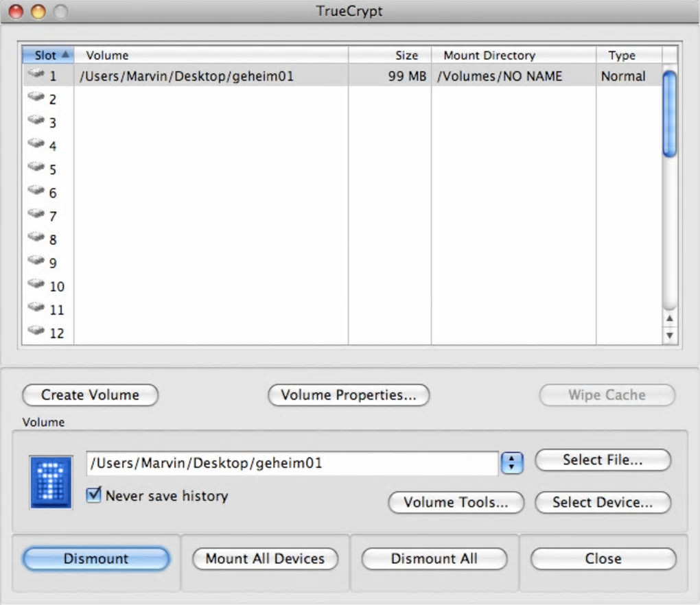The height and width of the screenshot is (605, 700).
Task: Uncheck Never save history checkbox
Action: 94,495
